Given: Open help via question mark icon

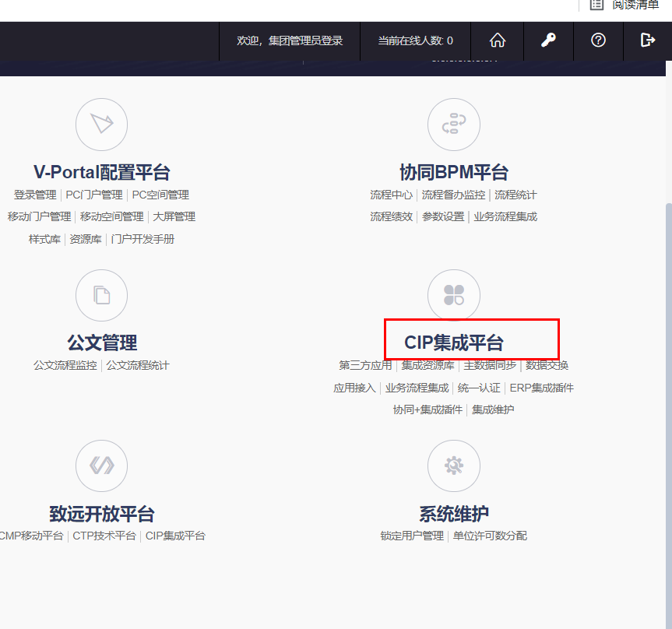Looking at the screenshot, I should click(598, 40).
